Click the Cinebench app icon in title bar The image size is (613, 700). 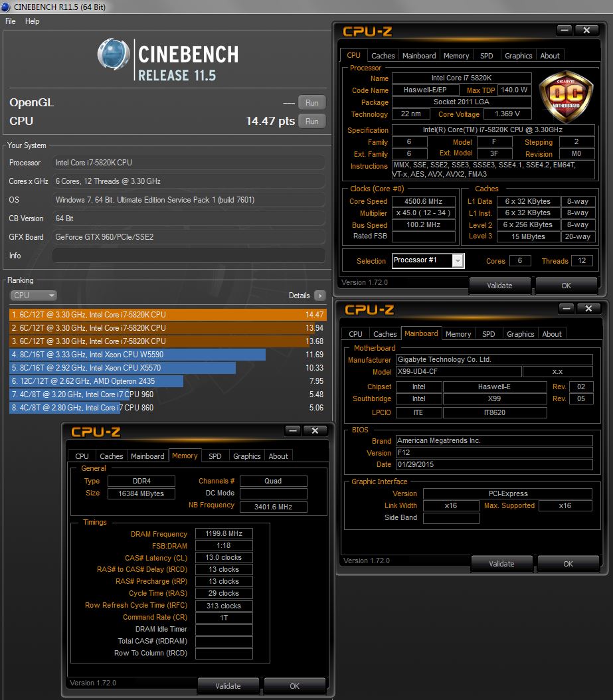5,7
